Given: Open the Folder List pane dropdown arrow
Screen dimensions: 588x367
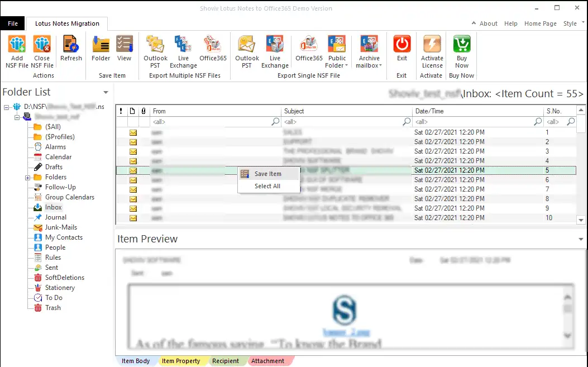Looking at the screenshot, I should point(106,92).
